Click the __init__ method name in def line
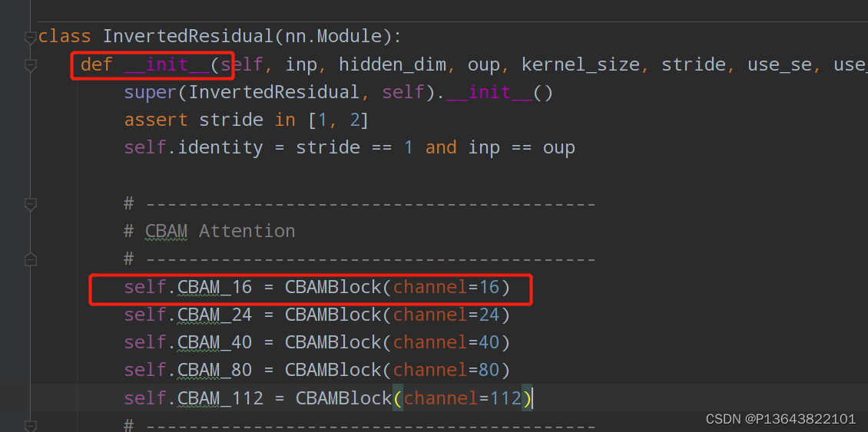This screenshot has height=432, width=868. click(x=167, y=65)
